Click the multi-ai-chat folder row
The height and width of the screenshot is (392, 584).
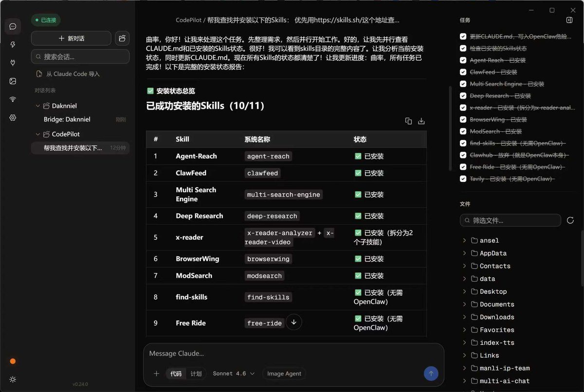point(519,381)
